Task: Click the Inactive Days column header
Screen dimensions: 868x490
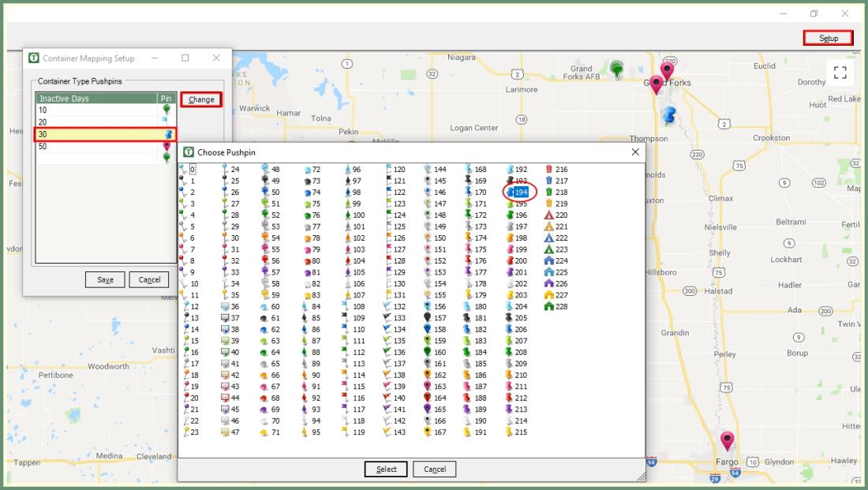Action: click(x=97, y=99)
